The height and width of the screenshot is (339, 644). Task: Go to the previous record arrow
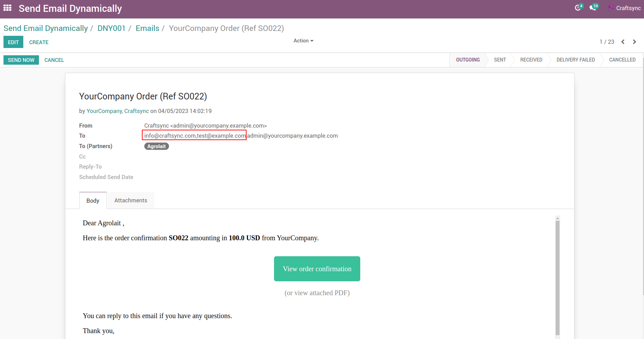pos(623,42)
